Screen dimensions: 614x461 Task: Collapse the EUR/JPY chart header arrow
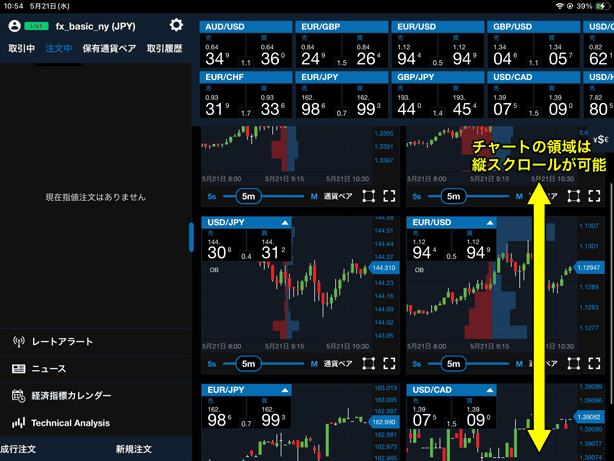coord(285,390)
